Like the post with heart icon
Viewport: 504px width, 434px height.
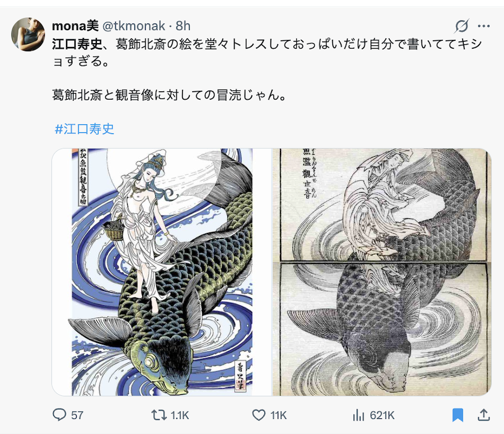(x=259, y=415)
